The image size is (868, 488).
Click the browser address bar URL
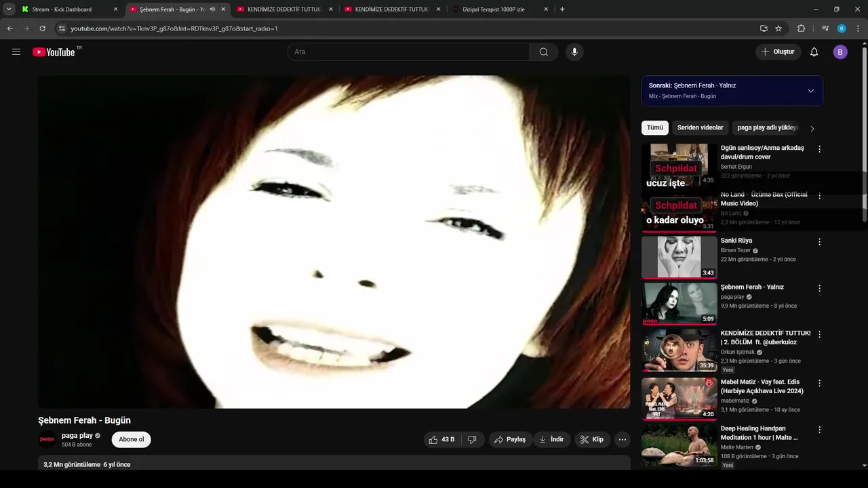174,28
